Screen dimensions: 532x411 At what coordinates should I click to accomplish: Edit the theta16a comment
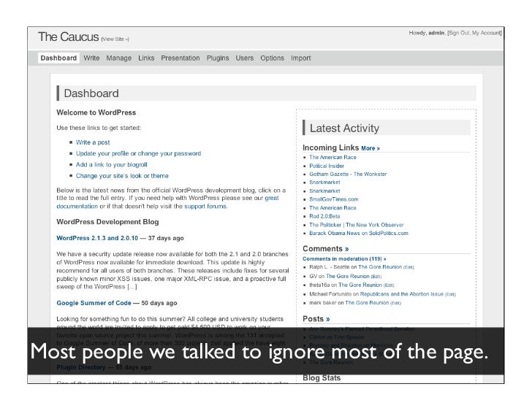point(389,285)
